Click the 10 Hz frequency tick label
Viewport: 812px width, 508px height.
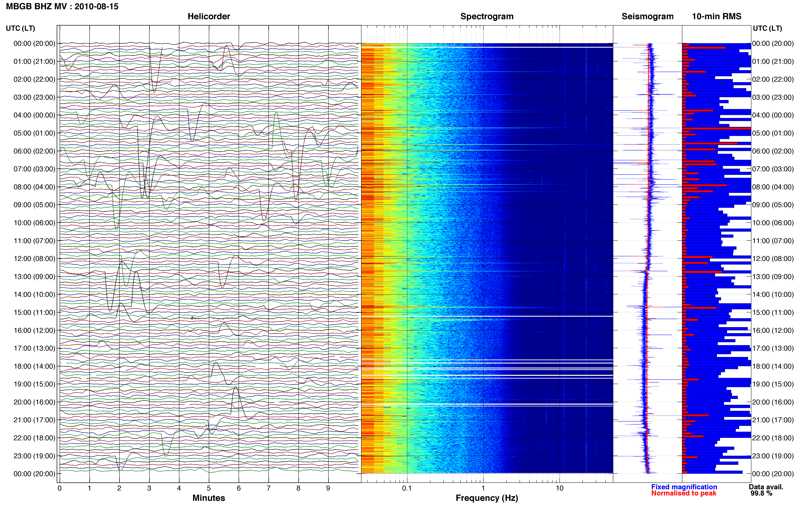pyautogui.click(x=559, y=488)
